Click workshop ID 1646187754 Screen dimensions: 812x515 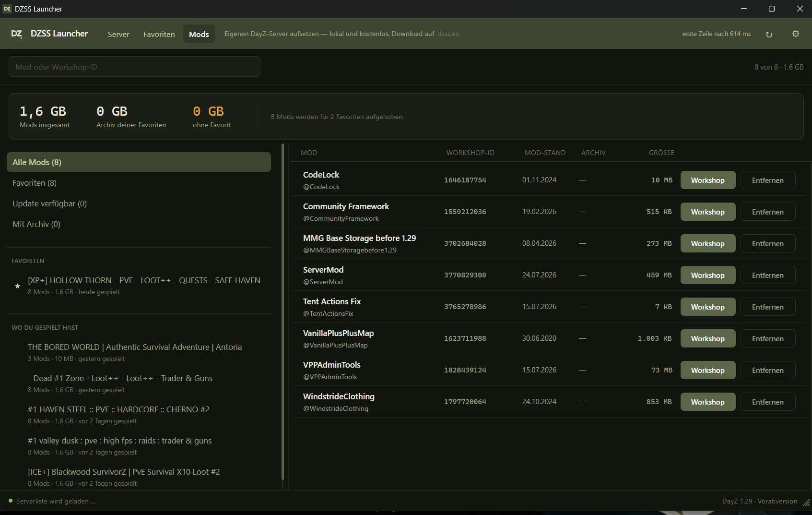tap(465, 180)
